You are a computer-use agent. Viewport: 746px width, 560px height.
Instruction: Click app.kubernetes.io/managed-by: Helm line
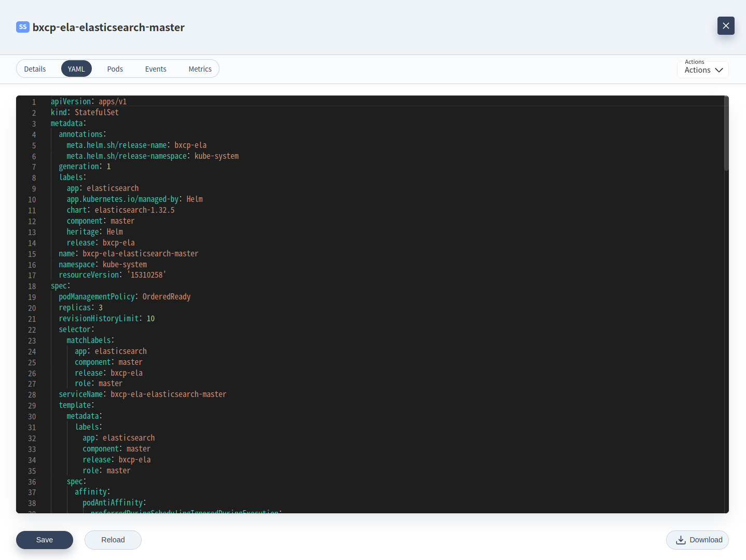134,199
